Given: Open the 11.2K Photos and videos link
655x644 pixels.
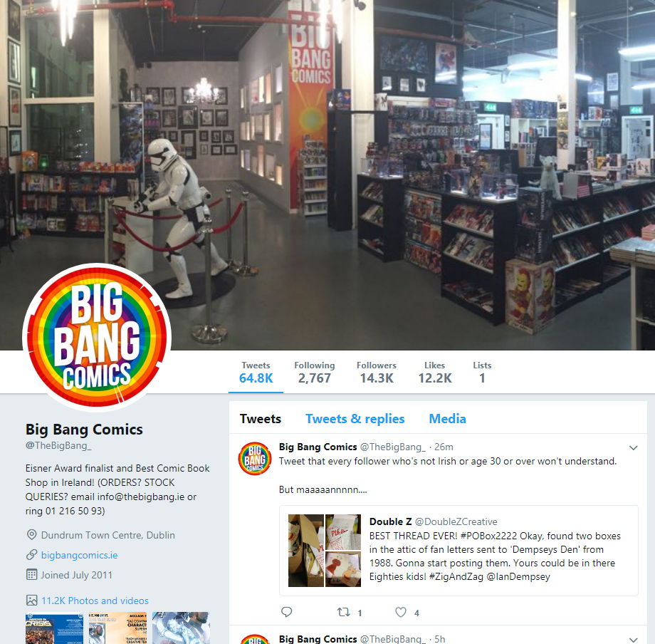Looking at the screenshot, I should (95, 601).
